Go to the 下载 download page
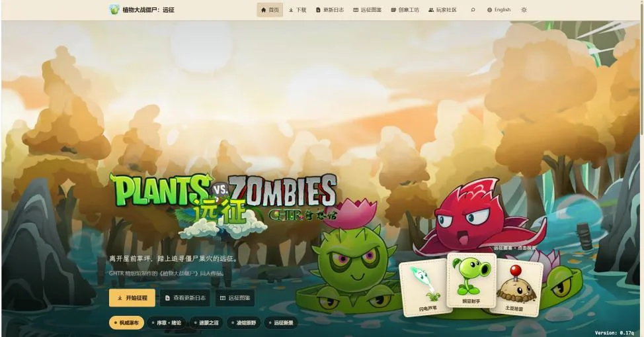This screenshot has height=337, width=644. tap(298, 10)
